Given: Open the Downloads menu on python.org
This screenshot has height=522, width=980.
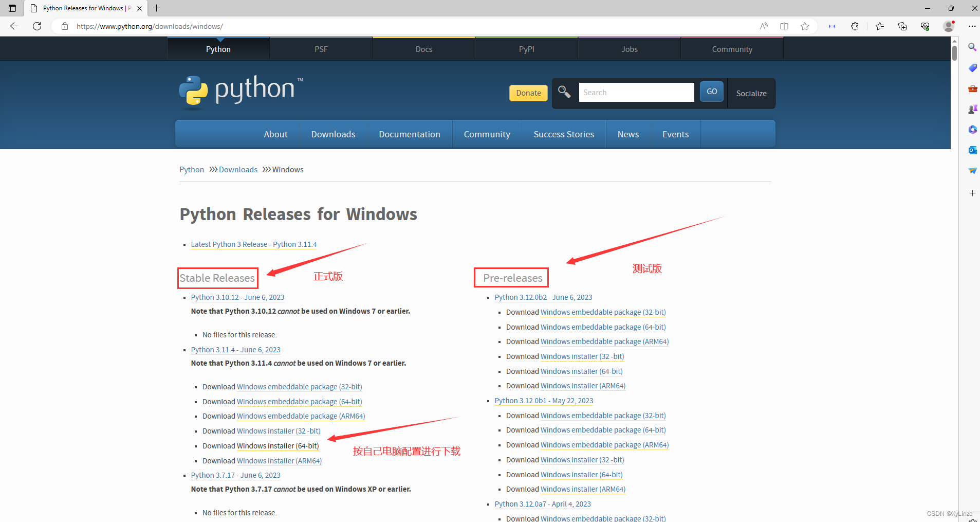Looking at the screenshot, I should 333,134.
